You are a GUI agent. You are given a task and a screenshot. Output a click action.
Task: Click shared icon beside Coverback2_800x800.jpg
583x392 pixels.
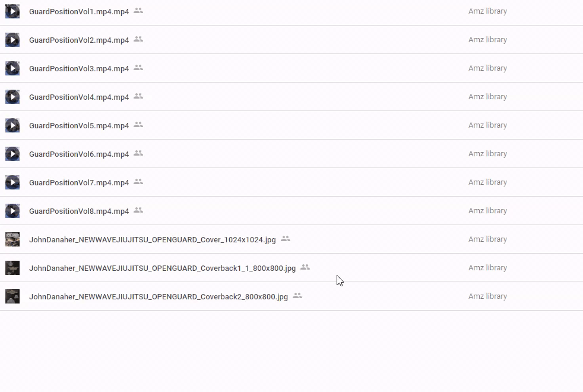click(x=297, y=296)
